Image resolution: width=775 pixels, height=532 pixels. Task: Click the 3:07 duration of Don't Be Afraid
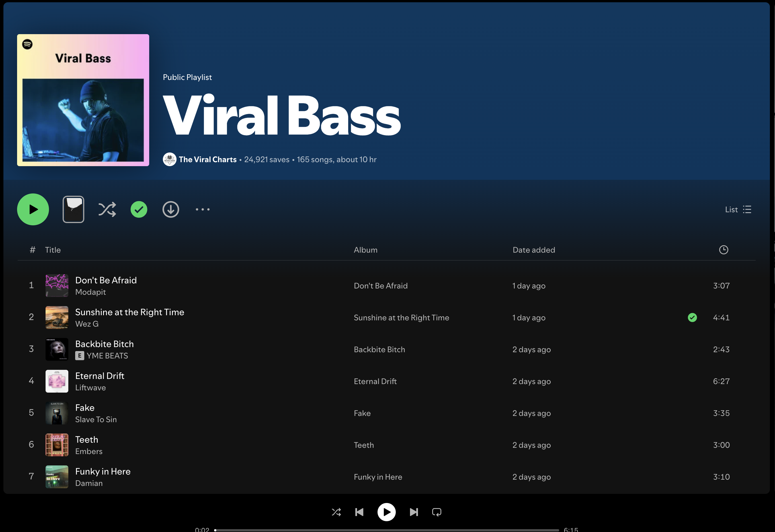721,286
